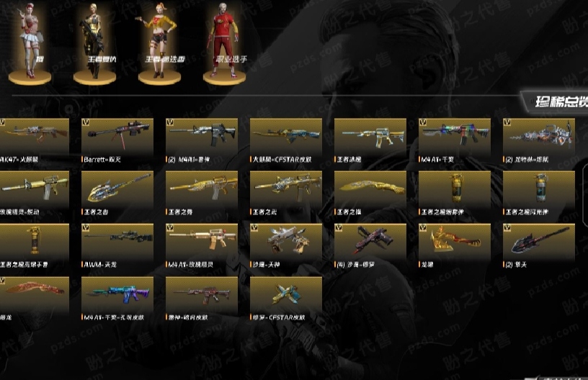Pick the dark red Desert Eagle pistol

click(x=370, y=246)
